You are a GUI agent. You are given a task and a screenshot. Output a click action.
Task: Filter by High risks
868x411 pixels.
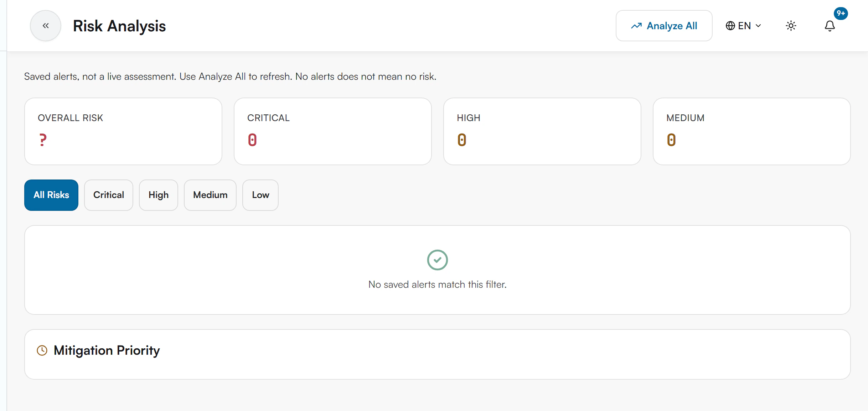click(x=159, y=195)
